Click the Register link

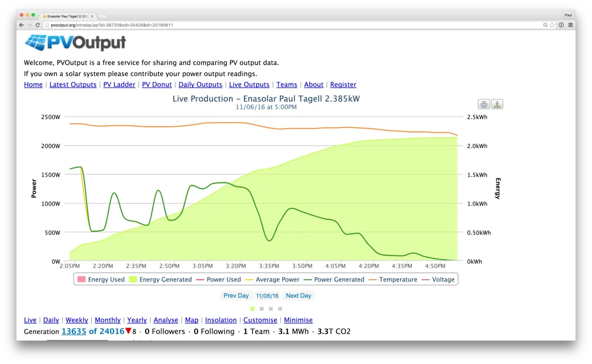(343, 85)
